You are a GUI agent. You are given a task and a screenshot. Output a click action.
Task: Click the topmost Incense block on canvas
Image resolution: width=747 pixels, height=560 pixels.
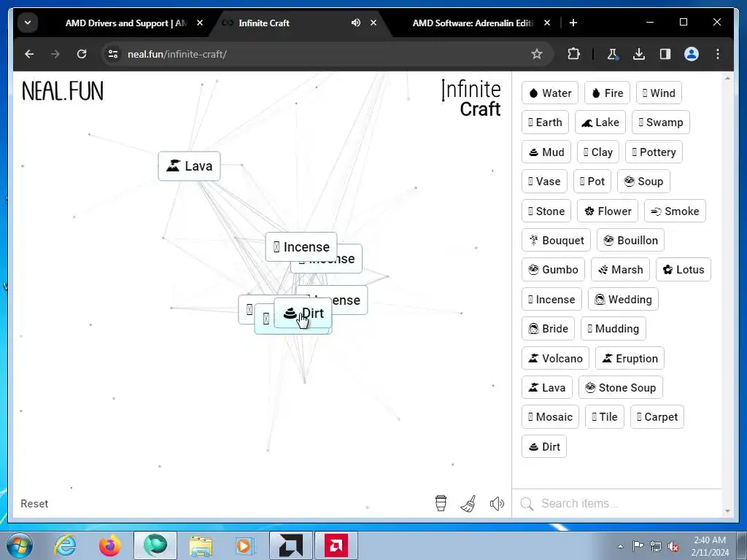tap(301, 246)
